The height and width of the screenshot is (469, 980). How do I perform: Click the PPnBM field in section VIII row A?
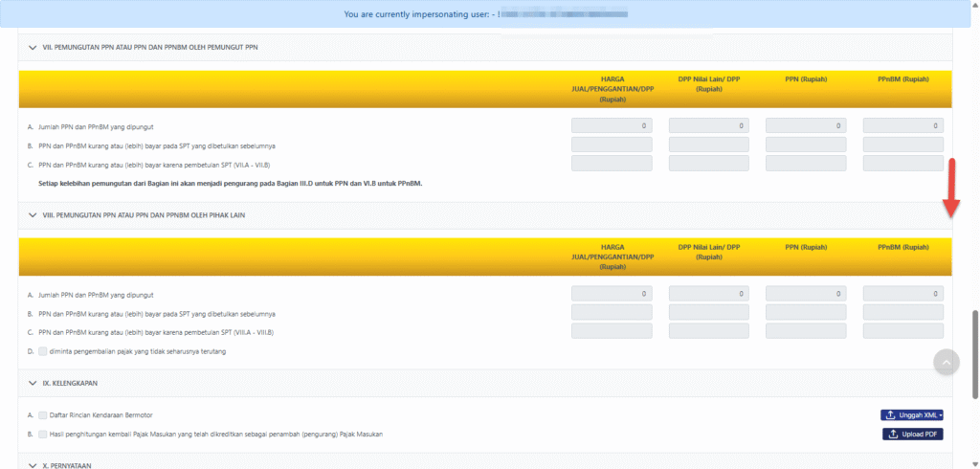tap(902, 294)
